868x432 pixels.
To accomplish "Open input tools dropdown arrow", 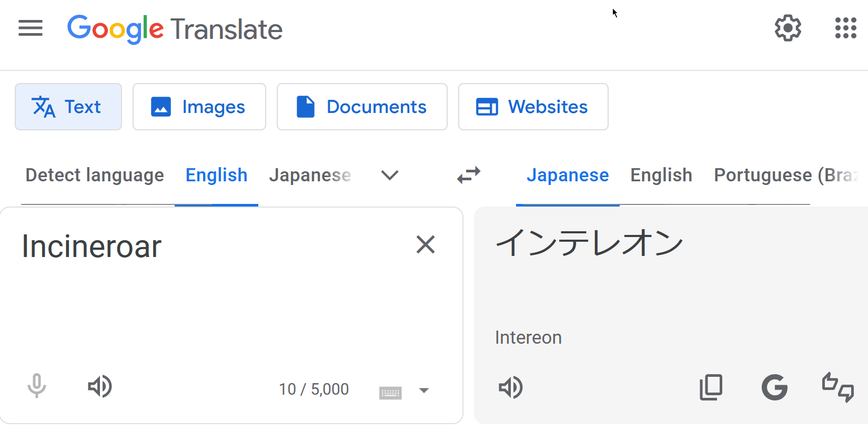I will click(424, 390).
